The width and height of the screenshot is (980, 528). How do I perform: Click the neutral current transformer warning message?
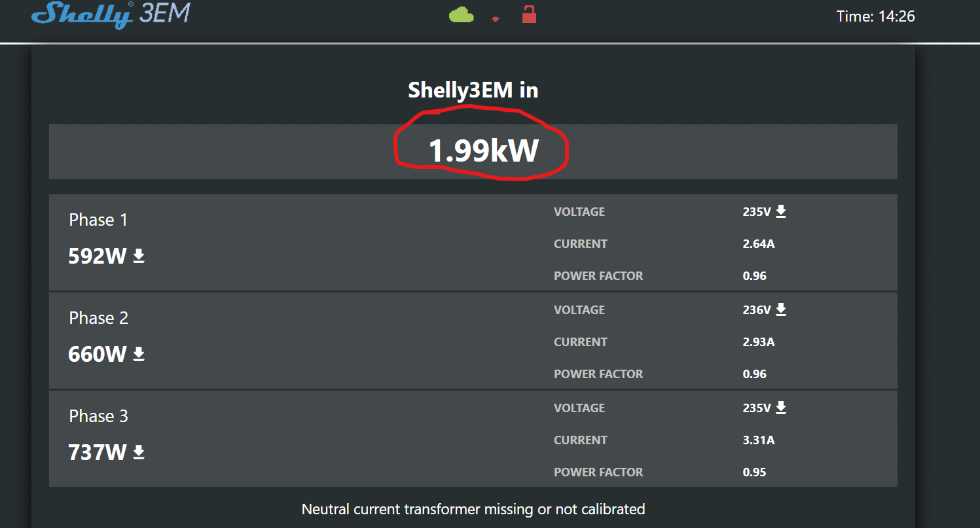[473, 509]
